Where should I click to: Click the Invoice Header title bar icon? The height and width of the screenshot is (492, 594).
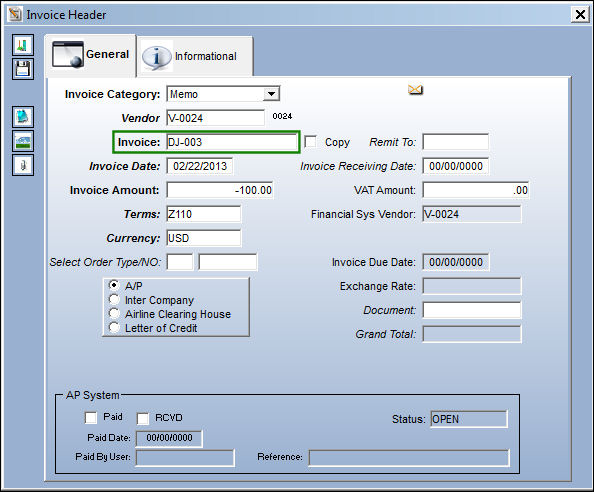(15, 14)
